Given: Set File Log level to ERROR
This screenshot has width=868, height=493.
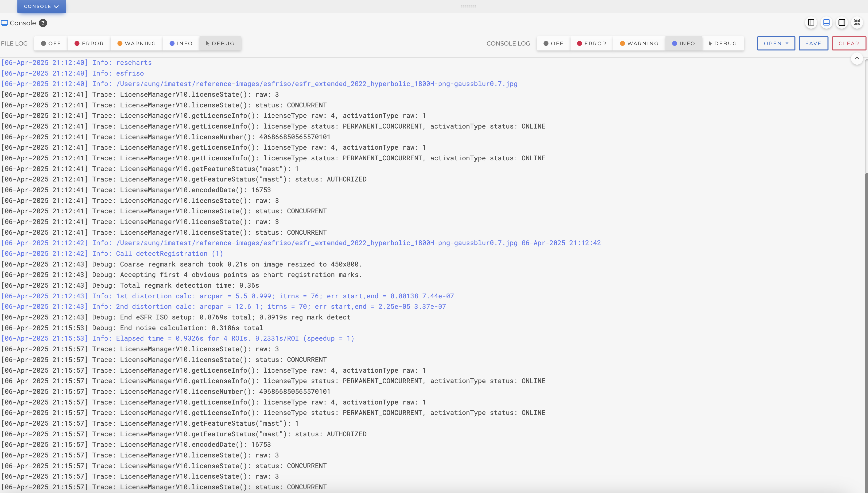Looking at the screenshot, I should pos(89,43).
